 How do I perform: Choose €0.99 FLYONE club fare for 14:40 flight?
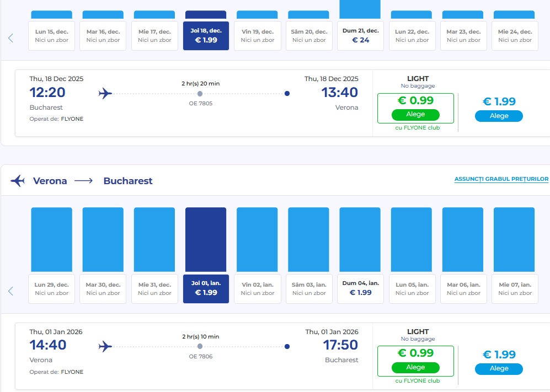point(415,367)
